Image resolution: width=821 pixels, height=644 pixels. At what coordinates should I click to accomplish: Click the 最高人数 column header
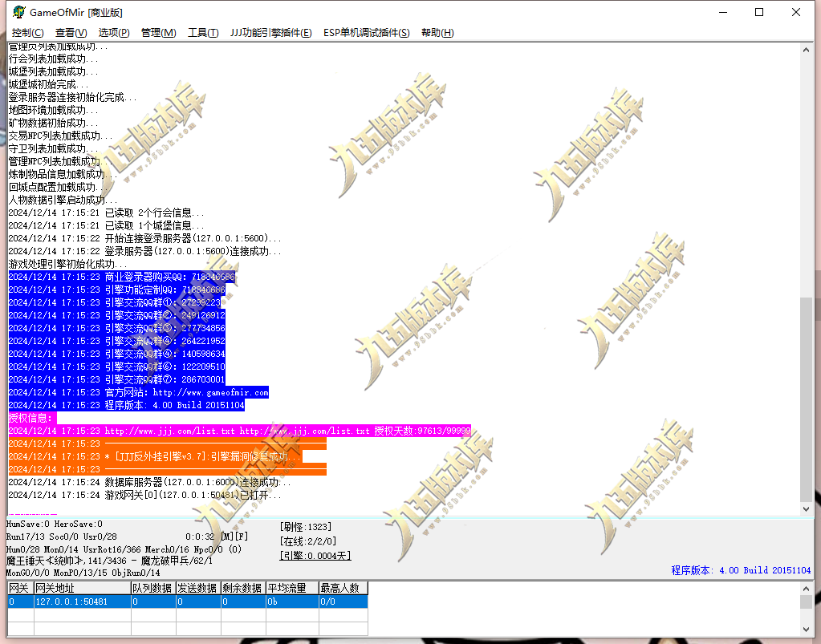click(x=343, y=589)
